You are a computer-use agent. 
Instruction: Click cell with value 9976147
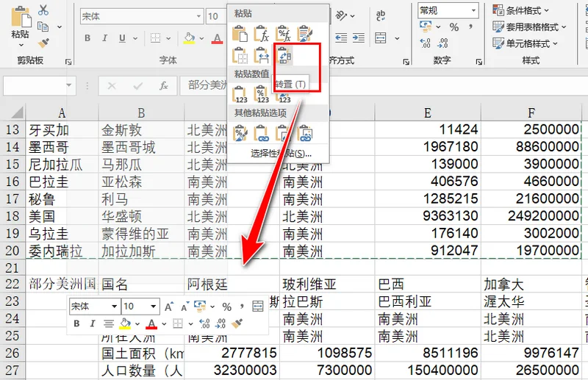(531, 353)
